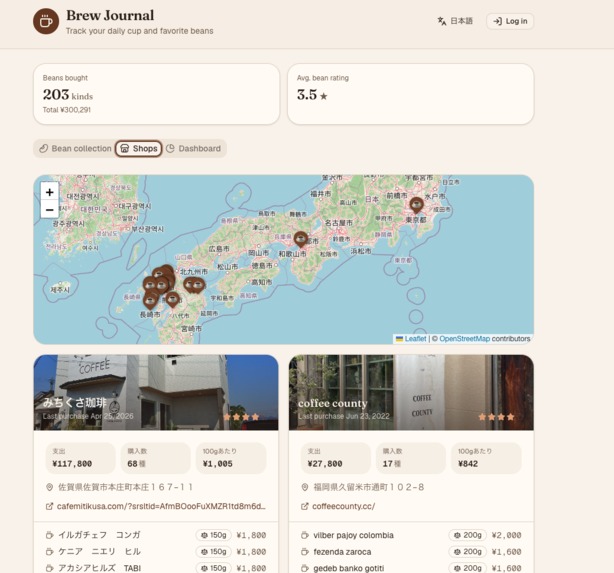Click the star rating on coffee county card
The image size is (614, 573).
click(497, 417)
